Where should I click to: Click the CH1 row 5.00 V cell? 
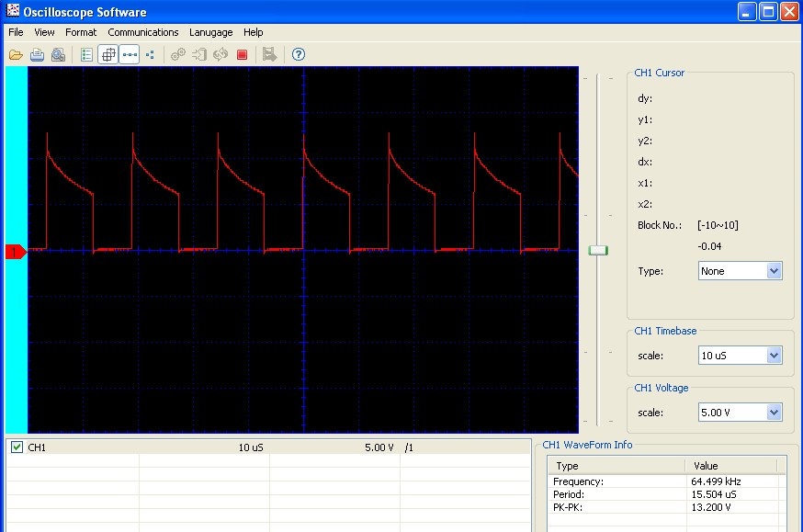click(x=379, y=447)
